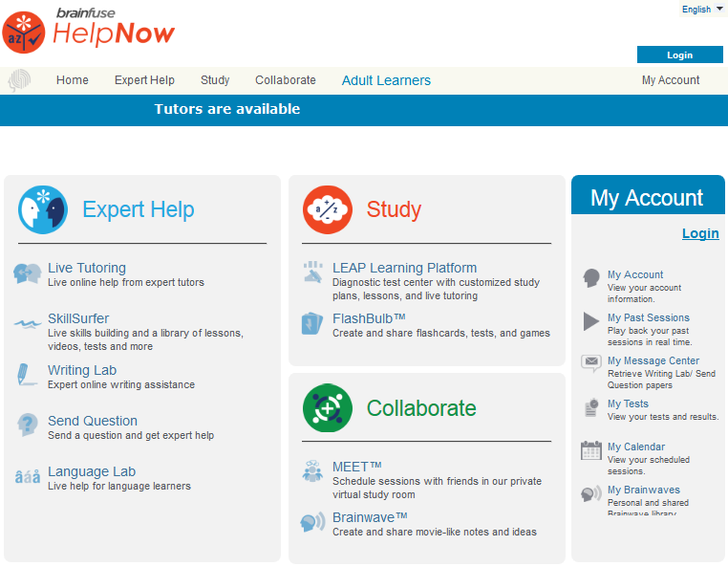Open the Expert Help menu item
The height and width of the screenshot is (567, 728).
(x=144, y=80)
